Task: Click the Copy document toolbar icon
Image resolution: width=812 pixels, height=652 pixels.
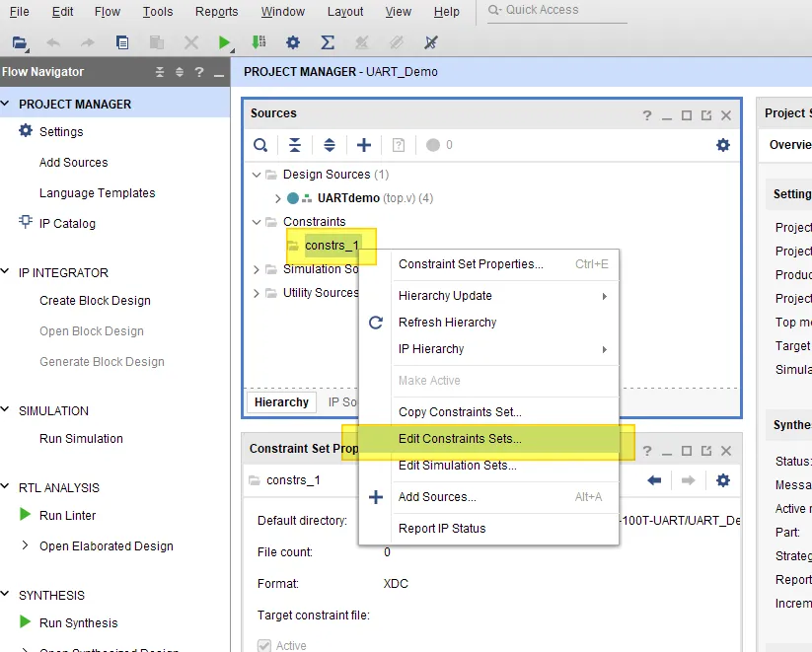Action: pos(122,43)
